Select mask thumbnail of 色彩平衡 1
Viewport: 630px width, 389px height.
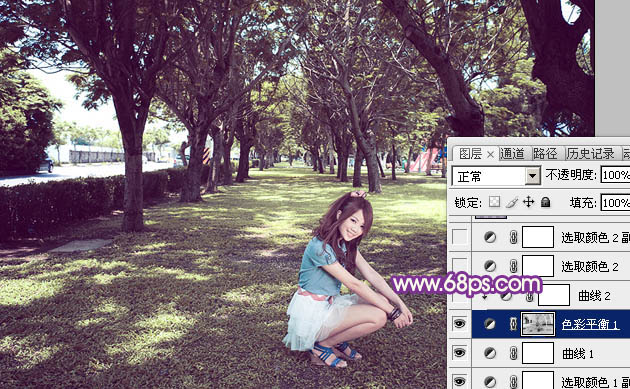coord(538,323)
